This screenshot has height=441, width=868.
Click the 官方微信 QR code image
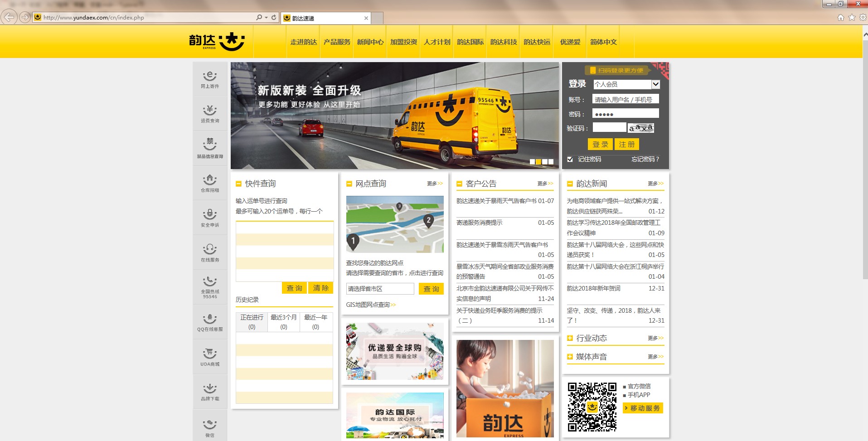(592, 407)
